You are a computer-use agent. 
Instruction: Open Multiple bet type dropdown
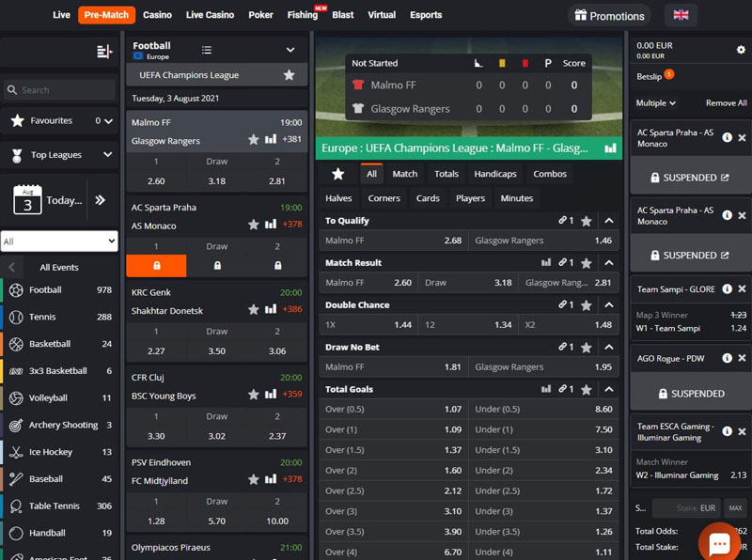click(x=655, y=103)
